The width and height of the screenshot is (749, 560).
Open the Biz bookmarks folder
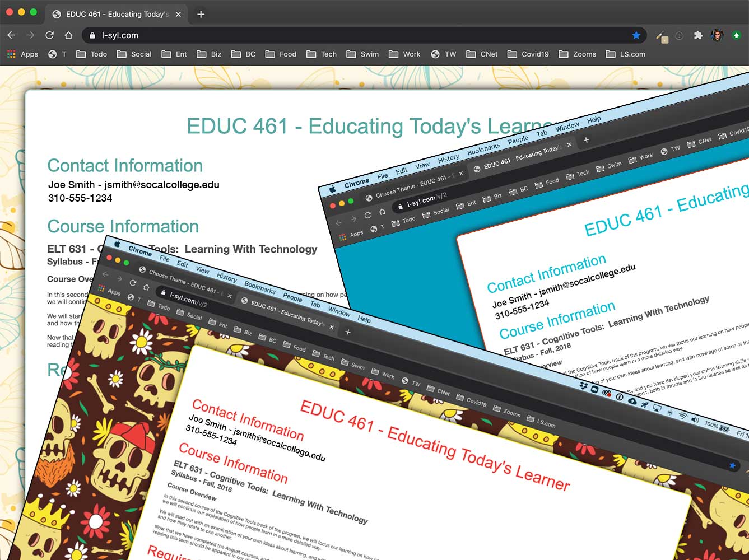pos(209,54)
